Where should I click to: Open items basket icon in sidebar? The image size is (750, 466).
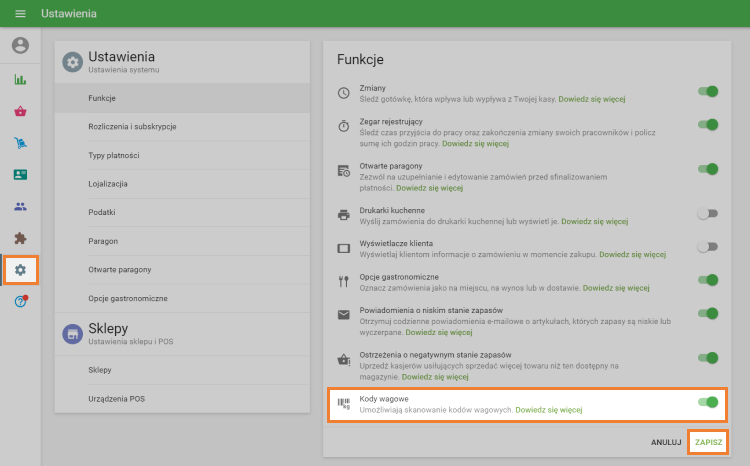tap(20, 111)
